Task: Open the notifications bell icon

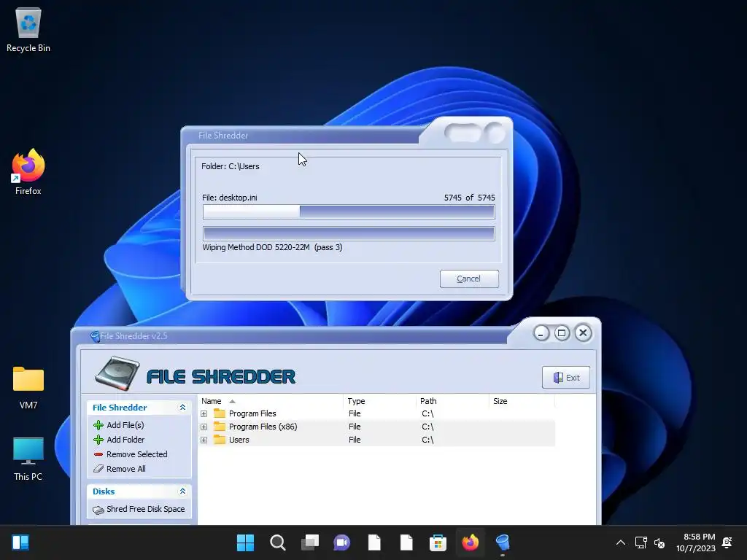Action: 727,542
